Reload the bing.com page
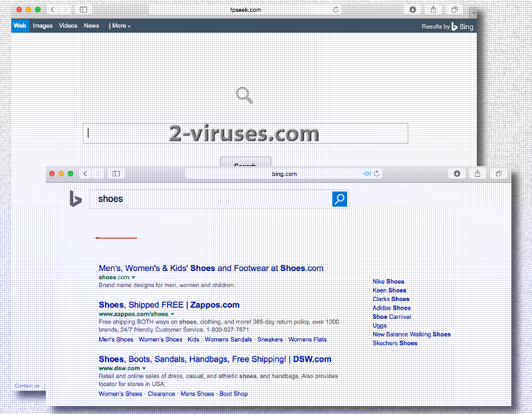This screenshot has width=532, height=414. pyautogui.click(x=376, y=173)
